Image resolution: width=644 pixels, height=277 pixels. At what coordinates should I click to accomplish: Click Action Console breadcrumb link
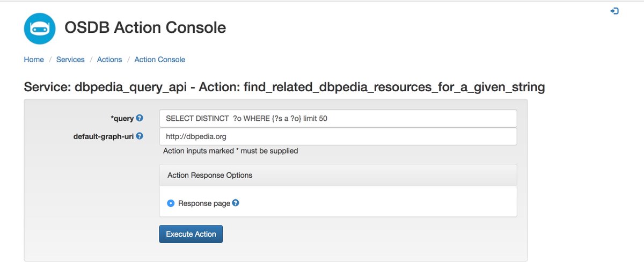click(x=160, y=60)
